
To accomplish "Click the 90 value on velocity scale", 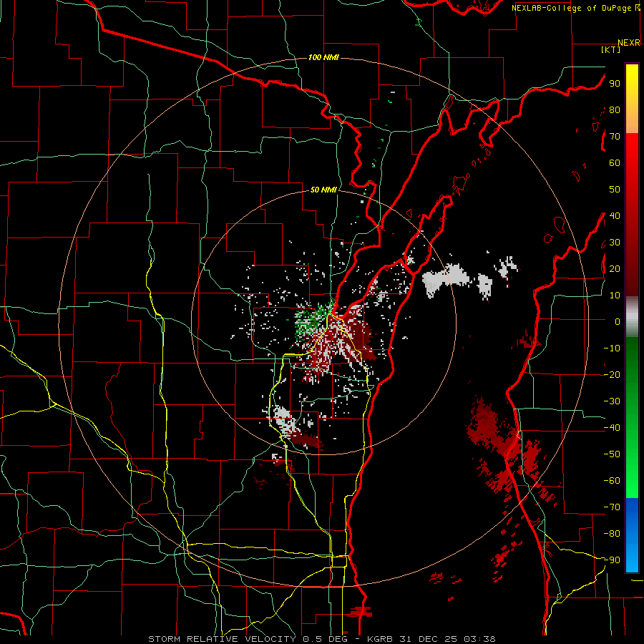I will pos(615,84).
